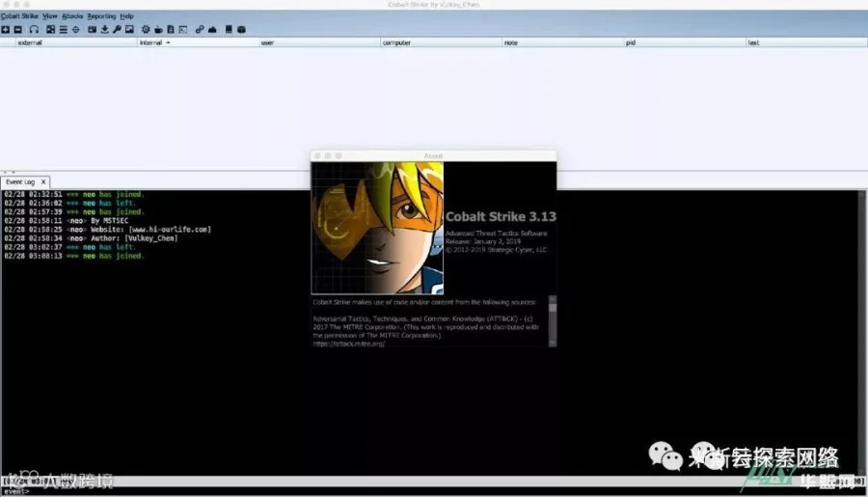Image resolution: width=868 pixels, height=497 pixels.
Task: Switch to Pivot Graph view icon
Action: (50, 29)
